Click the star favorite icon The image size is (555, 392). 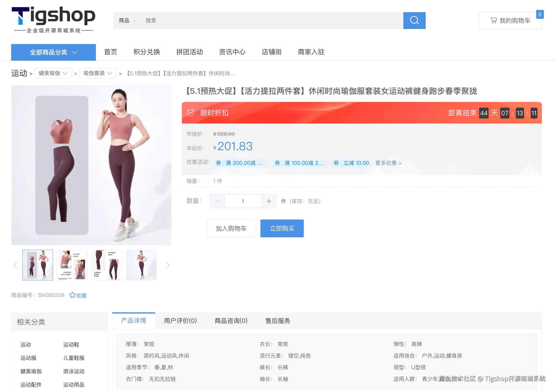72,295
